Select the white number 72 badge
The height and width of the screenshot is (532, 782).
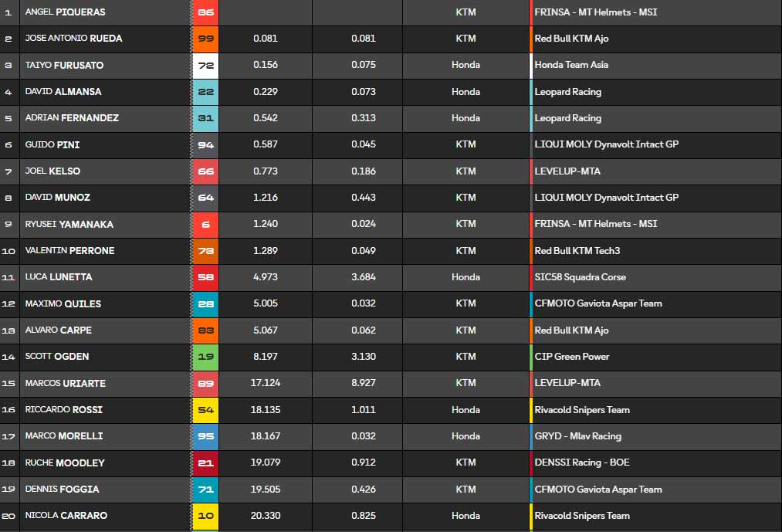206,66
